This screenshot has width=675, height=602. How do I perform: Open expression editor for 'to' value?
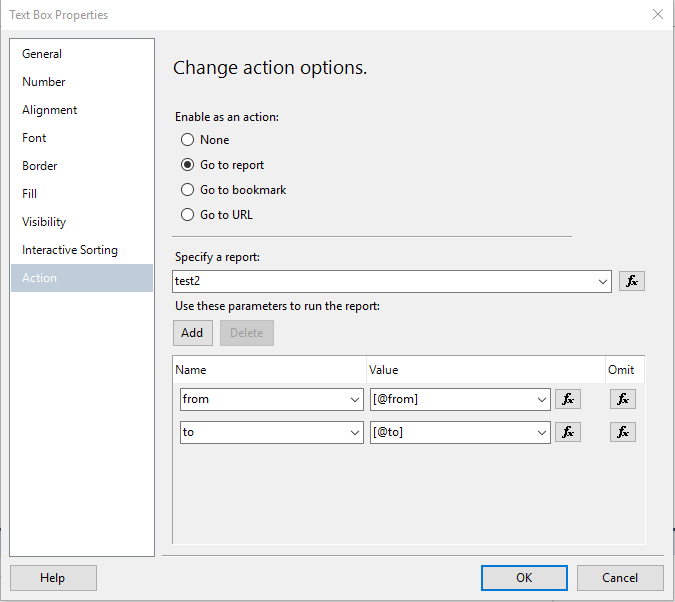(568, 432)
